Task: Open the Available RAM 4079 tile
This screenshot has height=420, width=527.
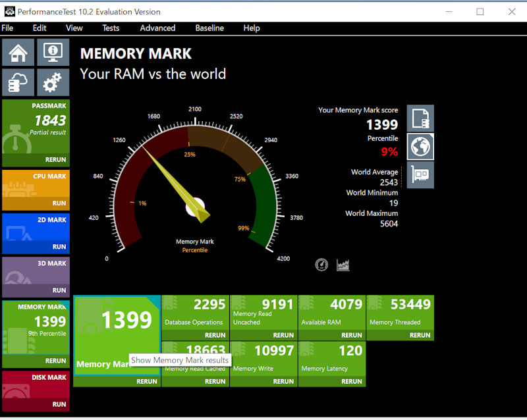Action: click(x=332, y=313)
